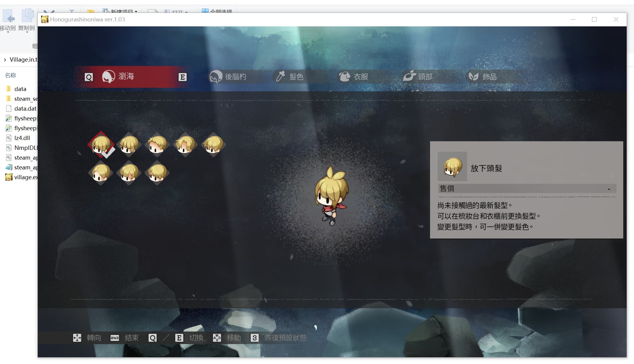Click the arrow-cross 轉向 icon in the controls bar
Image resolution: width=634 pixels, height=364 pixels.
tap(77, 338)
